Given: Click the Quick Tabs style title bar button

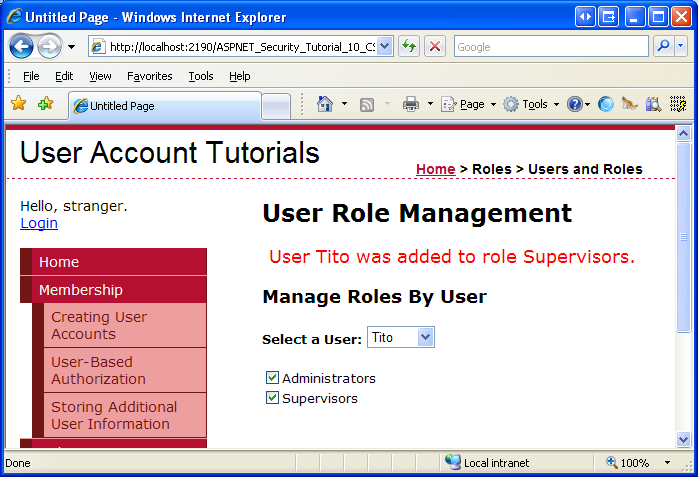Looking at the screenshot, I should tap(585, 17).
